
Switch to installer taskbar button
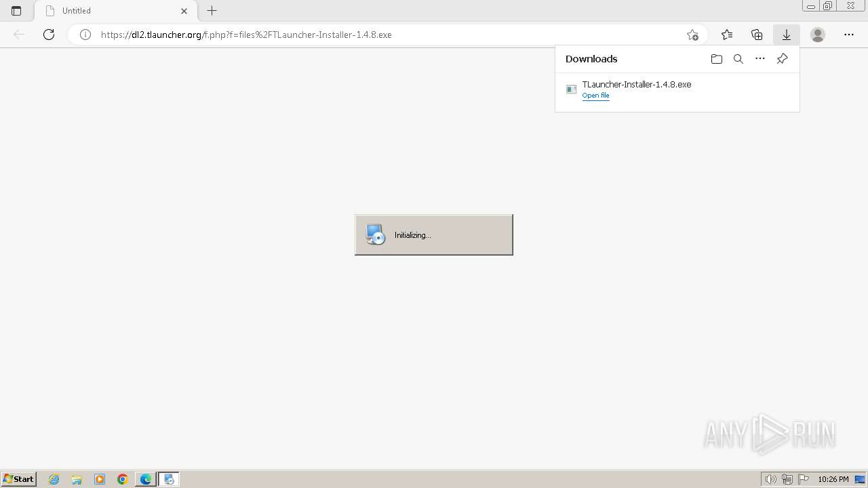169,479
